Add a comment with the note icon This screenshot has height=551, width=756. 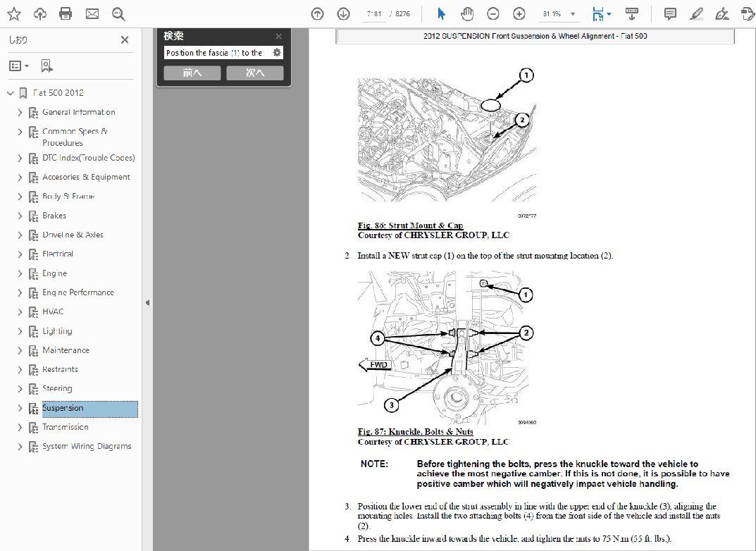click(670, 13)
